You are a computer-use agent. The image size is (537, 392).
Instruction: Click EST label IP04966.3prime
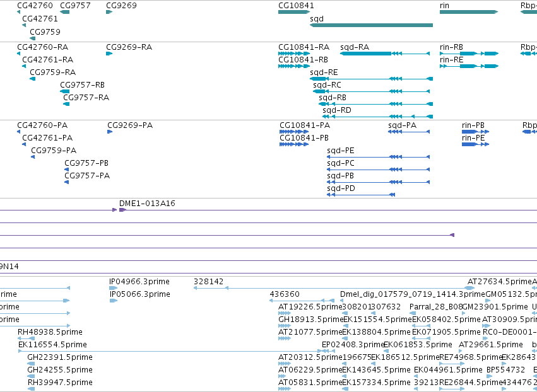coord(139,282)
